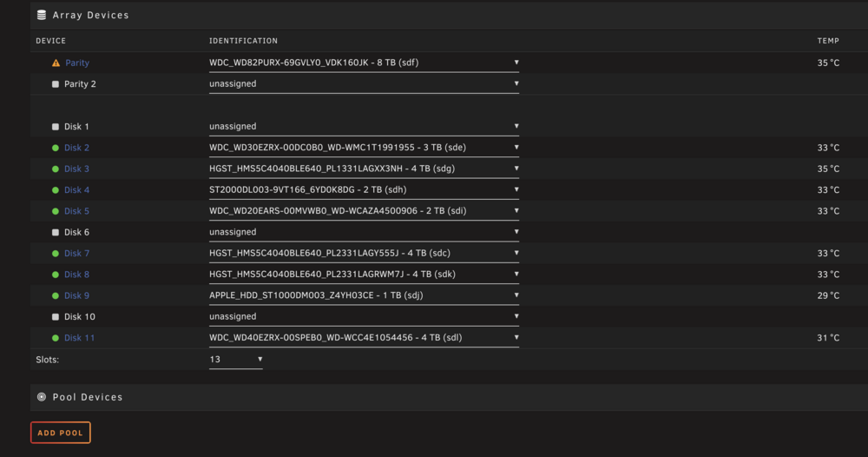Open the Disk 5 WD20EARS device dropdown
The width and height of the screenshot is (868, 457).
pyautogui.click(x=364, y=210)
